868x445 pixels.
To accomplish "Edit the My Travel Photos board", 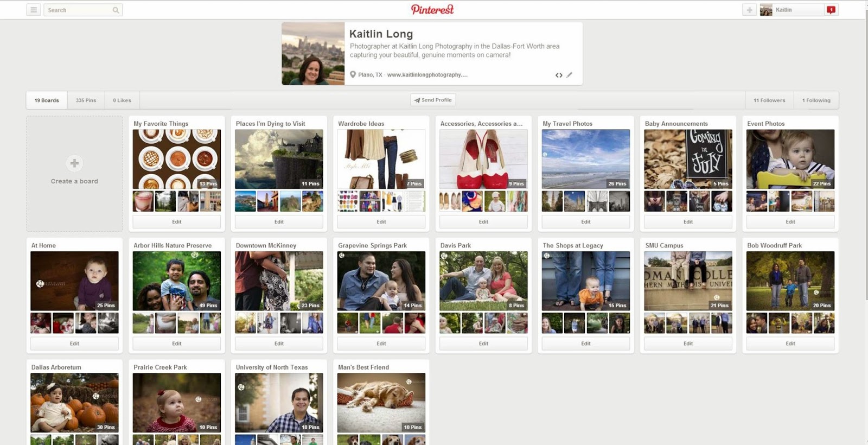I will pos(586,221).
